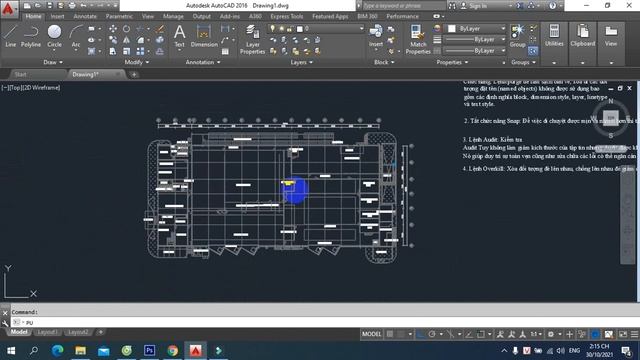The height and width of the screenshot is (360, 640).
Task: Activate the Rectangular Array tool
Action: [x=140, y=51]
